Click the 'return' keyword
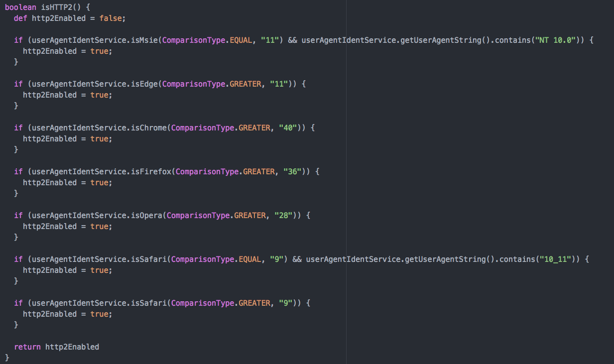This screenshot has width=614, height=364. pyautogui.click(x=27, y=347)
